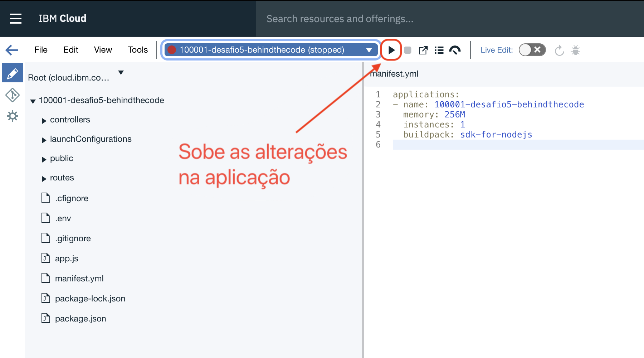Click the Deploy (play) button

(391, 50)
